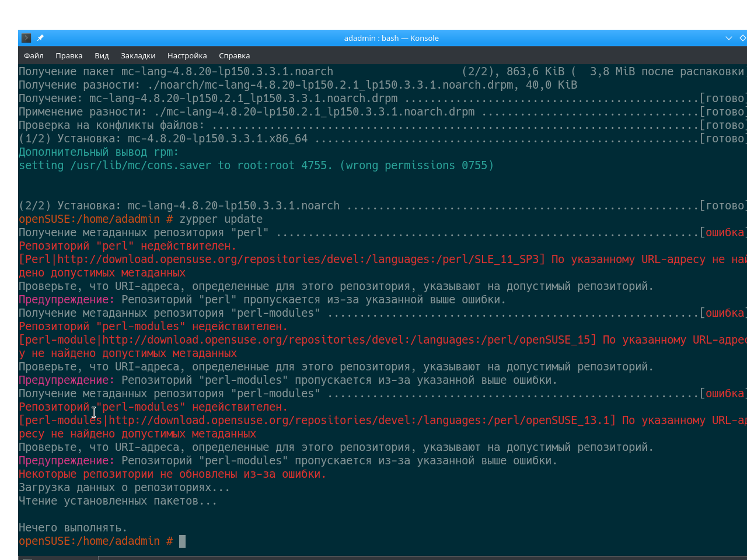Click [готово] on 'Проверка на конфликты файлов' line
Screen dimensions: 747x560
[x=722, y=125]
